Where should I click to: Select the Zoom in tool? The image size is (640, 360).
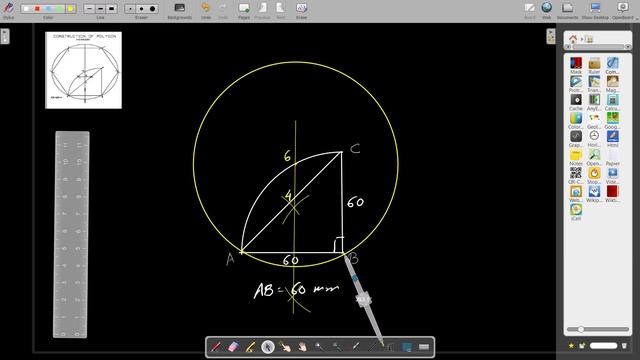coord(320,347)
